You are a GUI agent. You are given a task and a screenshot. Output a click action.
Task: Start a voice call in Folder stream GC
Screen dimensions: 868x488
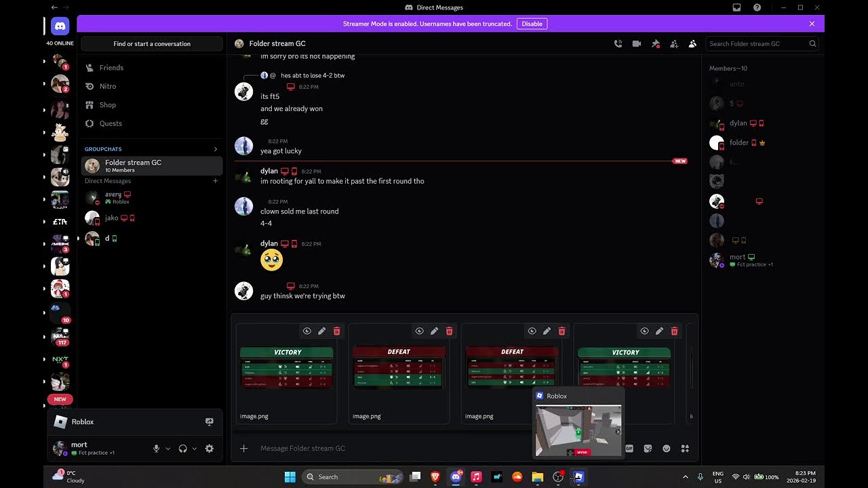618,43
